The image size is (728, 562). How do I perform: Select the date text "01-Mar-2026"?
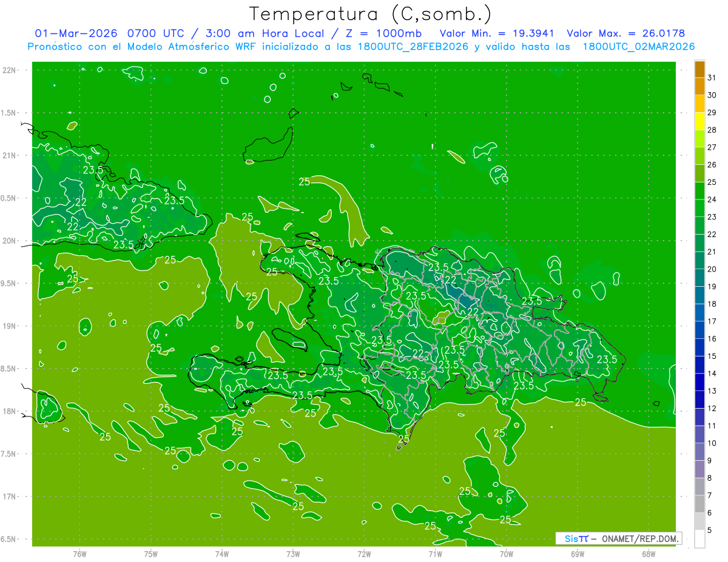[76, 33]
